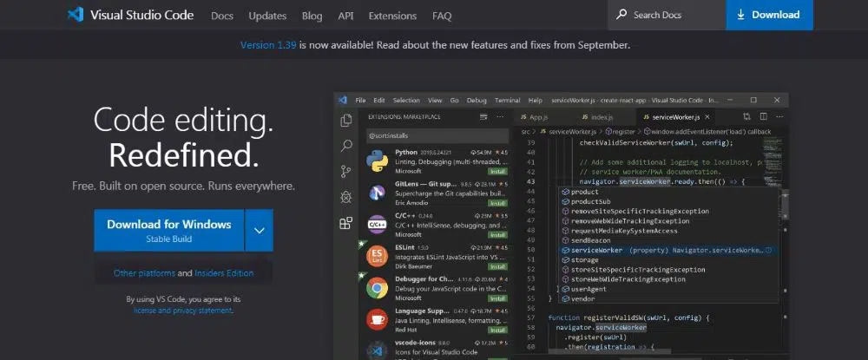This screenshot has height=360, width=868.
Task: Click the Visual Studio Code logo icon
Action: point(75,15)
